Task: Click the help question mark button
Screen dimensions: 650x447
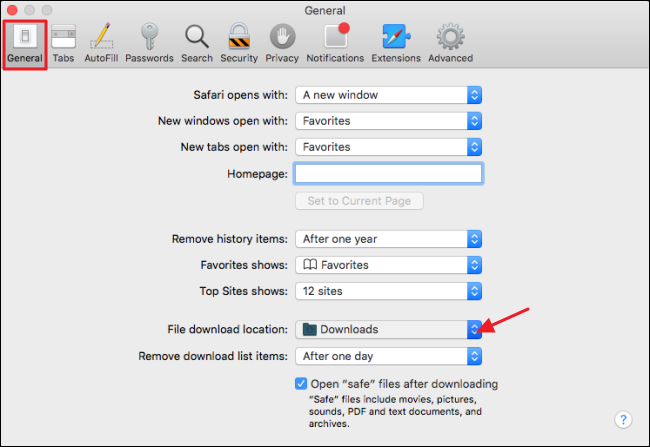Action: [x=623, y=420]
